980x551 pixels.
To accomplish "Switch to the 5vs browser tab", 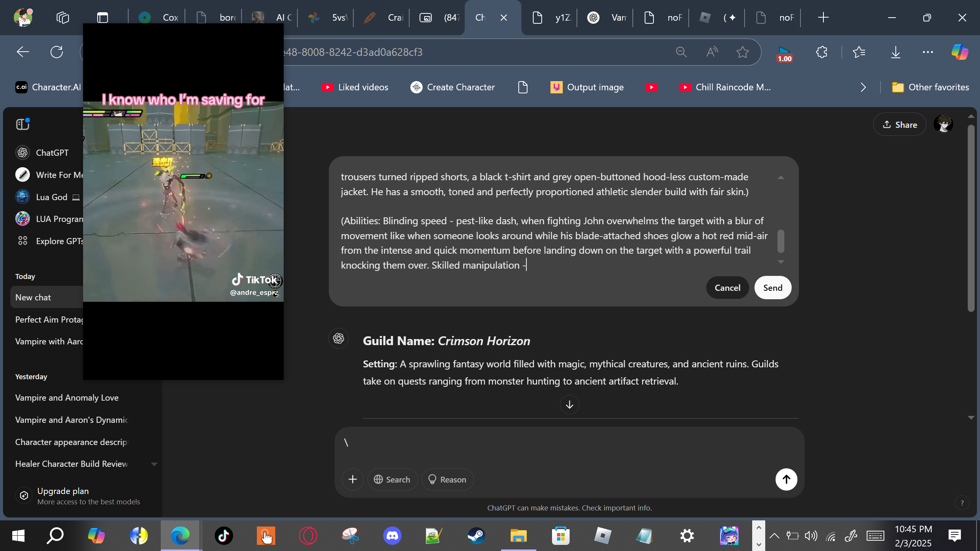I will point(326,18).
